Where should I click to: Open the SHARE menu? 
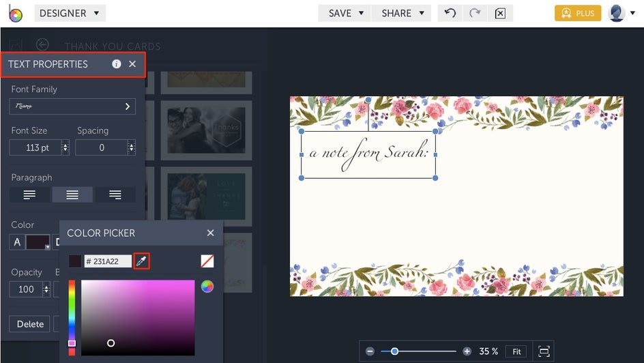pos(401,13)
